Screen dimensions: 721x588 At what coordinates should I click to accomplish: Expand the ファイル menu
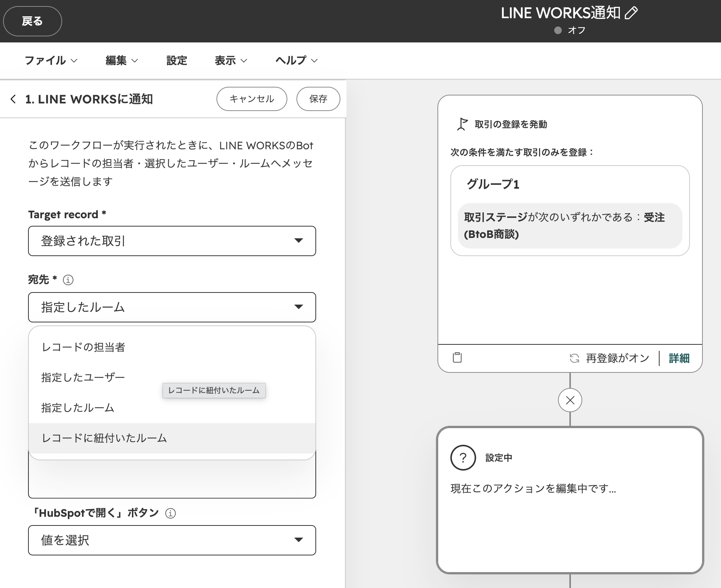(51, 61)
